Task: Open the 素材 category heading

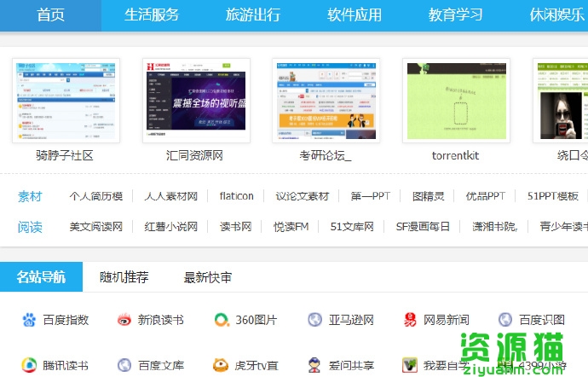Action: pyautogui.click(x=30, y=196)
